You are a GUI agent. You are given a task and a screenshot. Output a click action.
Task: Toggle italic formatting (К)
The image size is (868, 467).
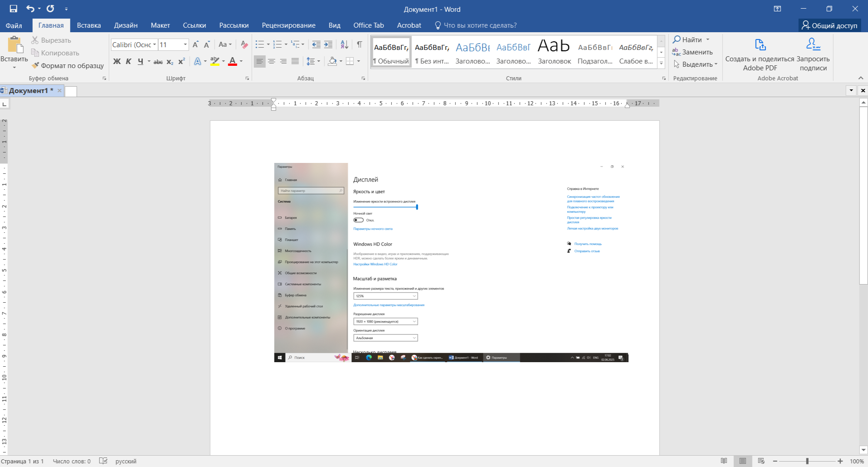pyautogui.click(x=128, y=61)
